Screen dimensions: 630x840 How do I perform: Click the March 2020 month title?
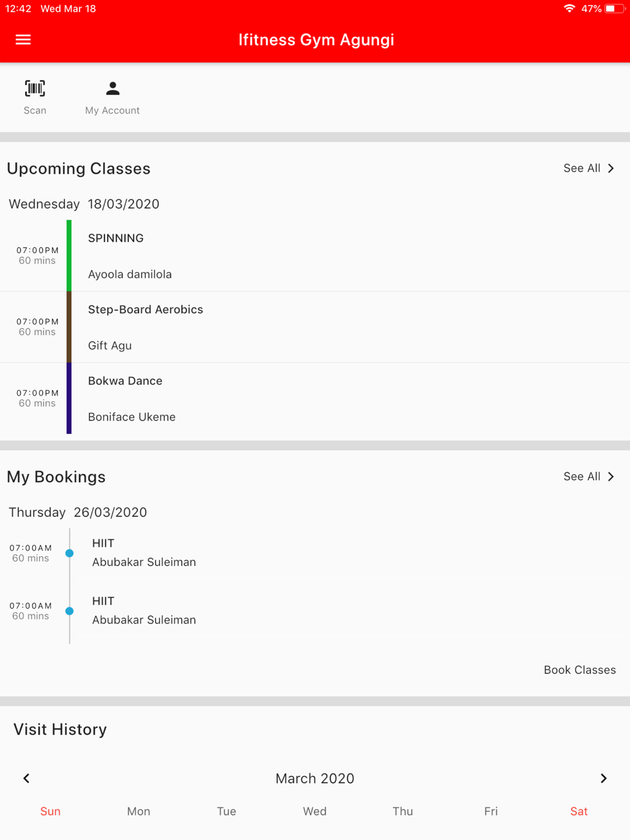click(x=315, y=778)
